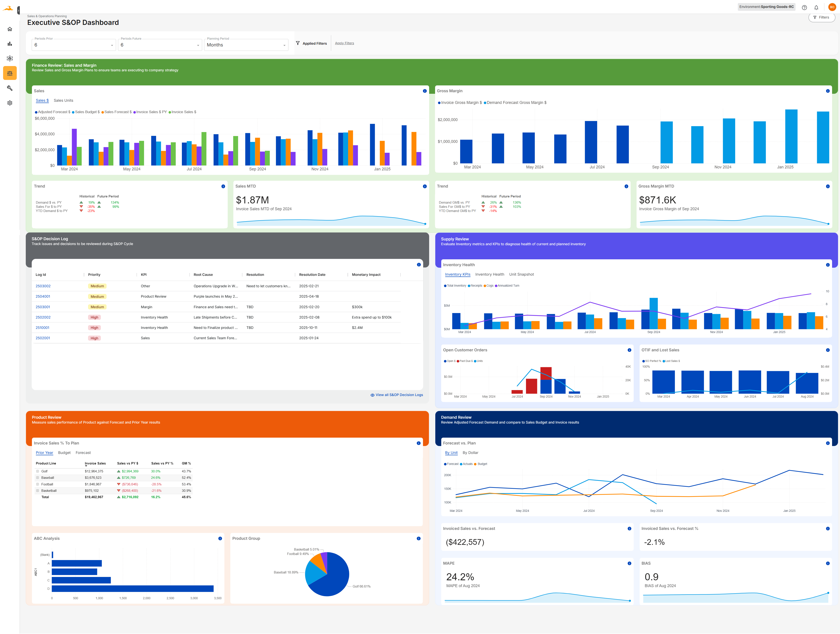Click the info icon on the Sales chart

pos(425,91)
